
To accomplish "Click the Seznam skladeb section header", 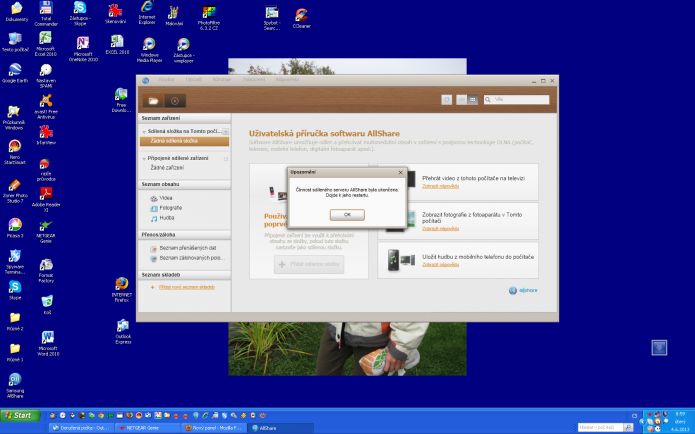I will point(184,275).
